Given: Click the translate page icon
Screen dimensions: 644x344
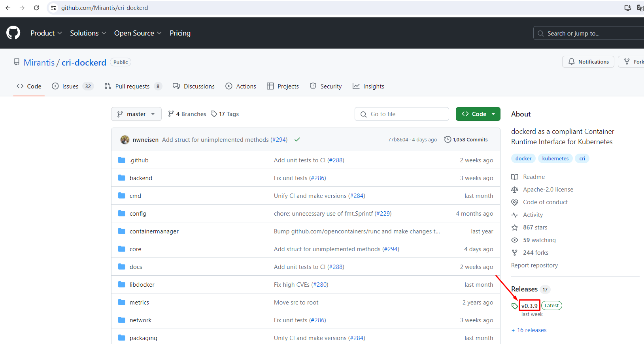Looking at the screenshot, I should click(x=640, y=8).
